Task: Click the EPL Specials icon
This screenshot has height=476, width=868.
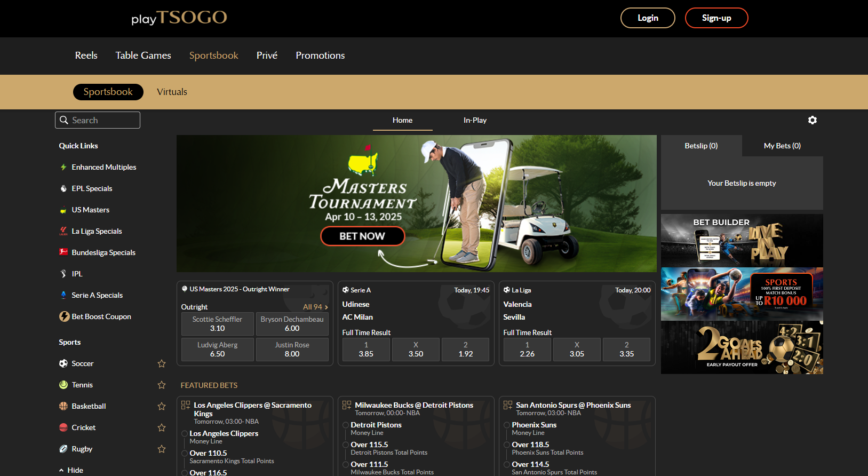Action: (63, 188)
